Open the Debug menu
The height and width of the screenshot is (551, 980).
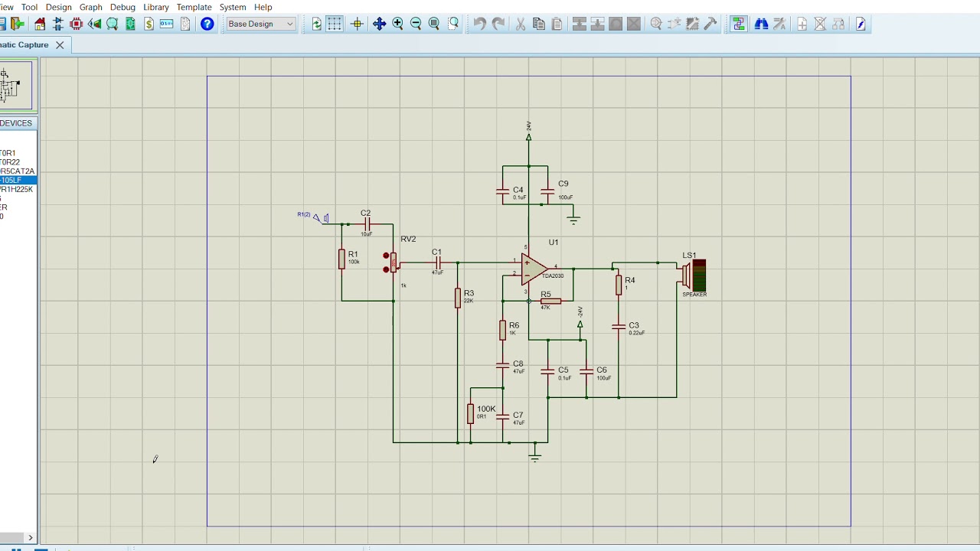point(122,7)
